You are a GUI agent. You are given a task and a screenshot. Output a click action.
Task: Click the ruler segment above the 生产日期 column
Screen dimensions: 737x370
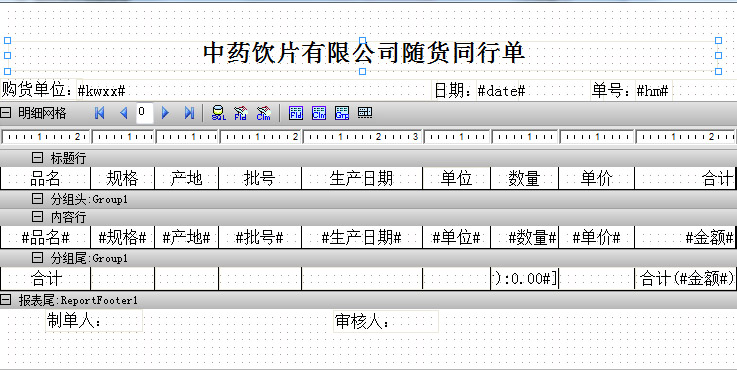coord(362,137)
